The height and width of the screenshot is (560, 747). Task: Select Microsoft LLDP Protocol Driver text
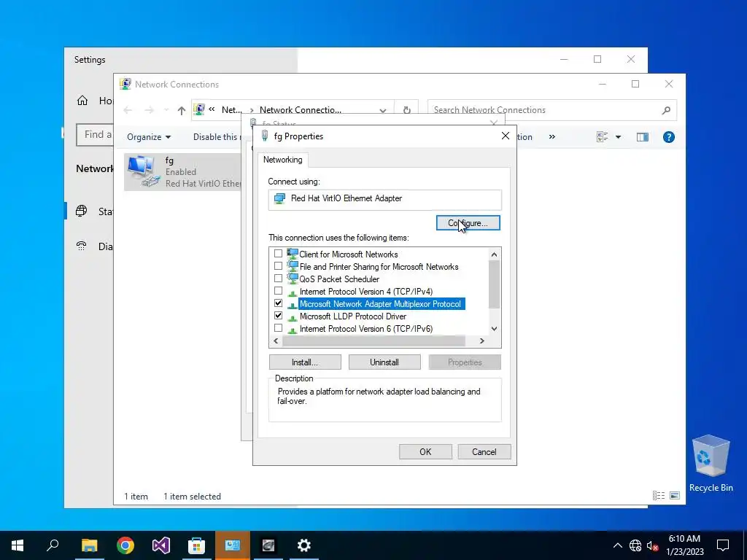(352, 316)
